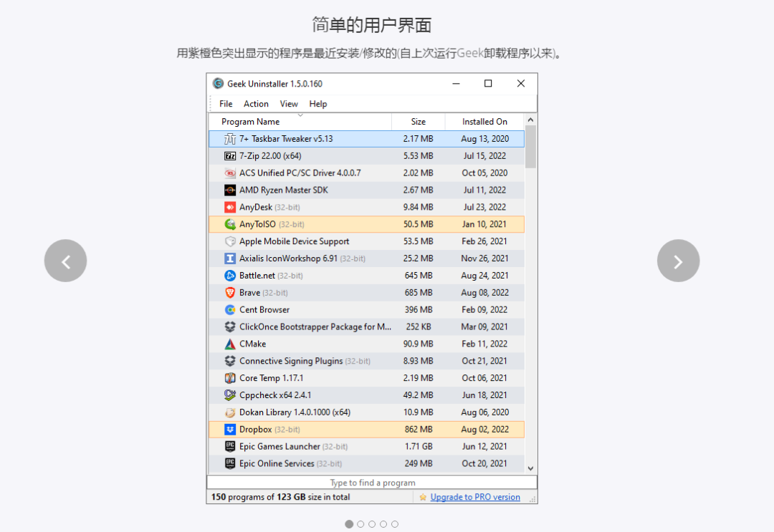Click the 7+ Taskbar Tweaker icon
This screenshot has height=532, width=774.
pos(229,139)
